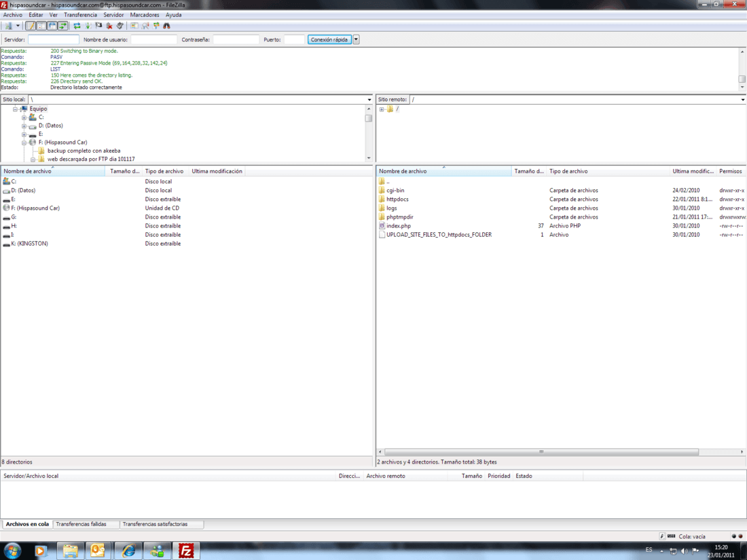Open the Marcadores menu
The height and width of the screenshot is (560, 747).
145,15
